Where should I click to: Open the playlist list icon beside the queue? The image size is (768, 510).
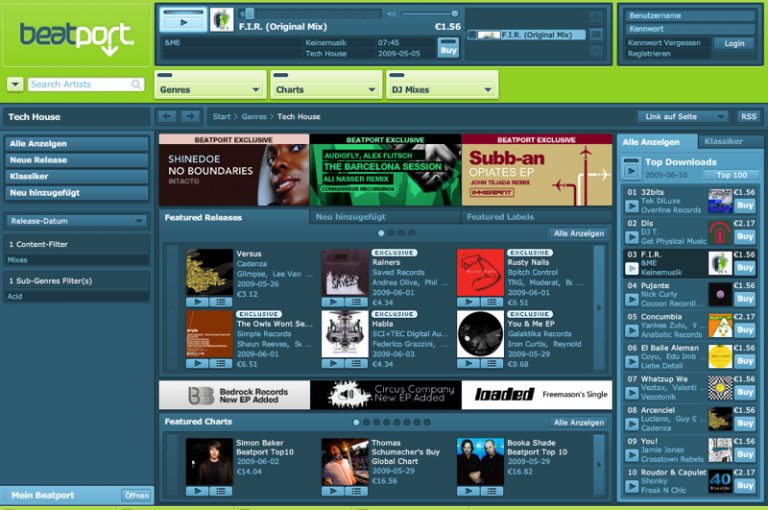[596, 34]
